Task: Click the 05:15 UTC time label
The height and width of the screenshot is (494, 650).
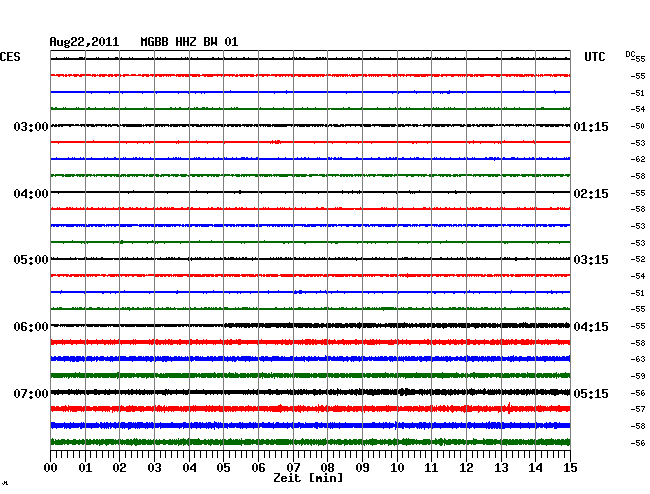Action: click(x=591, y=393)
